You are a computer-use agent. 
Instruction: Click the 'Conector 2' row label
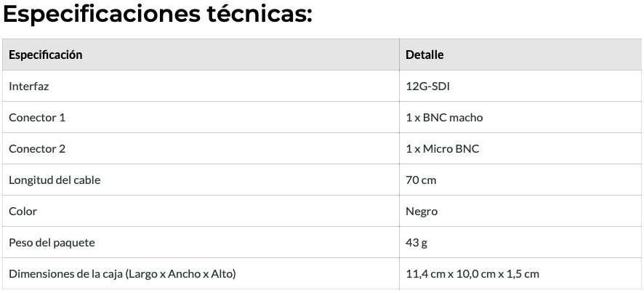click(37, 148)
